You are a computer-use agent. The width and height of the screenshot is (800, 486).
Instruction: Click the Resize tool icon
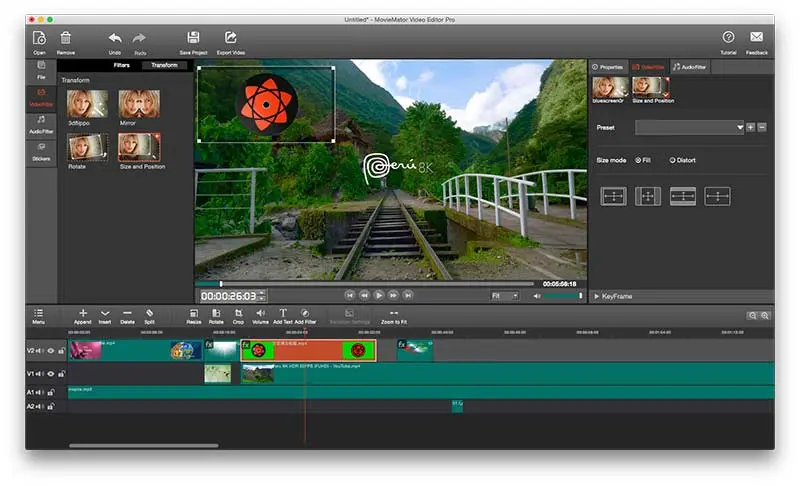[194, 313]
